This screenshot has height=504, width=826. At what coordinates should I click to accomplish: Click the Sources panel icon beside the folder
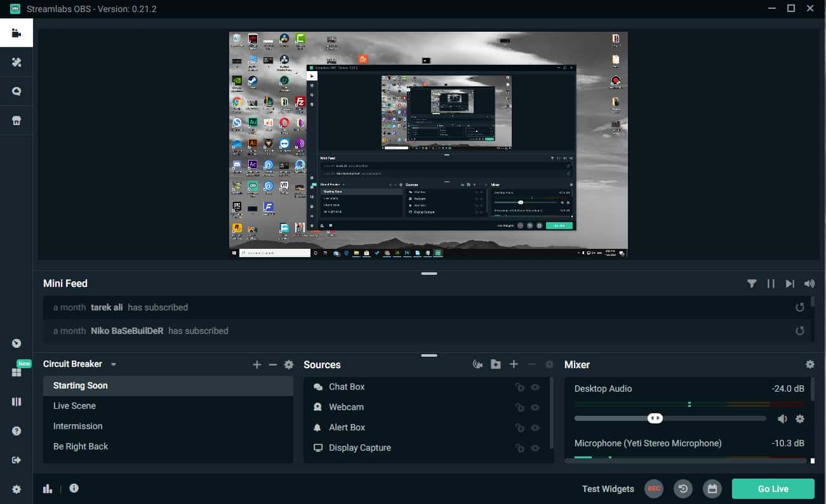tap(478, 364)
